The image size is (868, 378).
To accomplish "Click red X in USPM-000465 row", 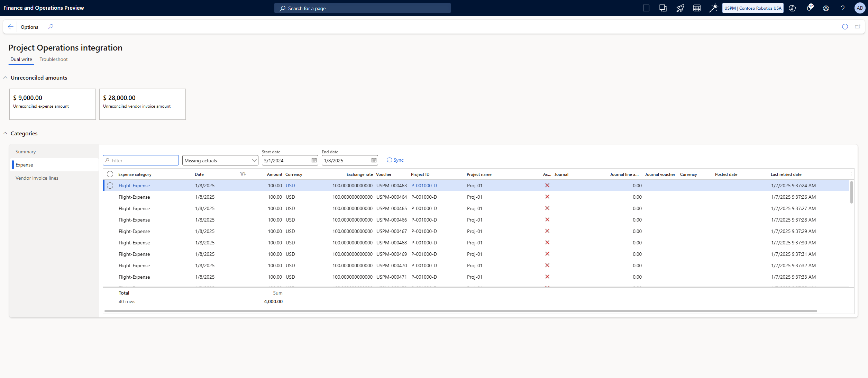I will click(x=547, y=208).
